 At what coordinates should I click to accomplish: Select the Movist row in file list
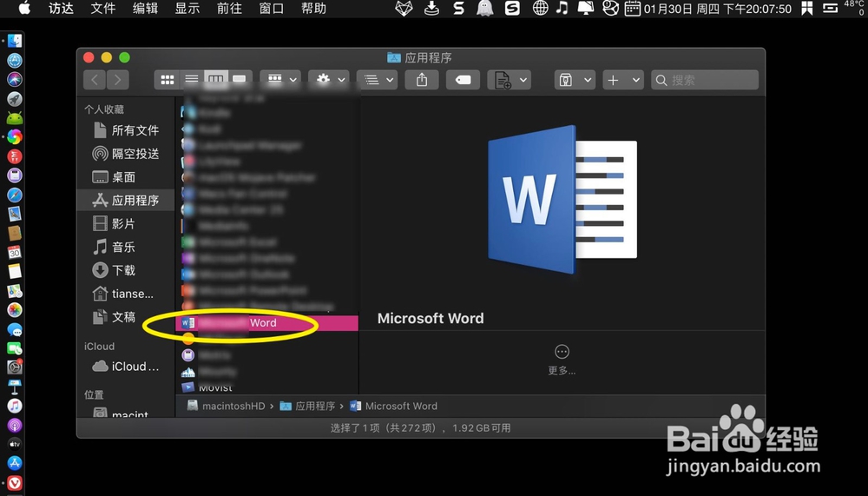tap(266, 387)
